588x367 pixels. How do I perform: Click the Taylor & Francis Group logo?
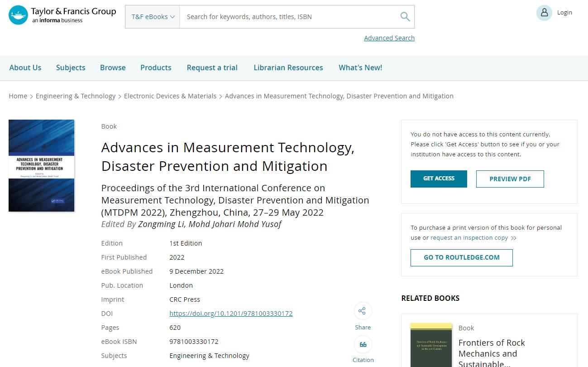[62, 15]
